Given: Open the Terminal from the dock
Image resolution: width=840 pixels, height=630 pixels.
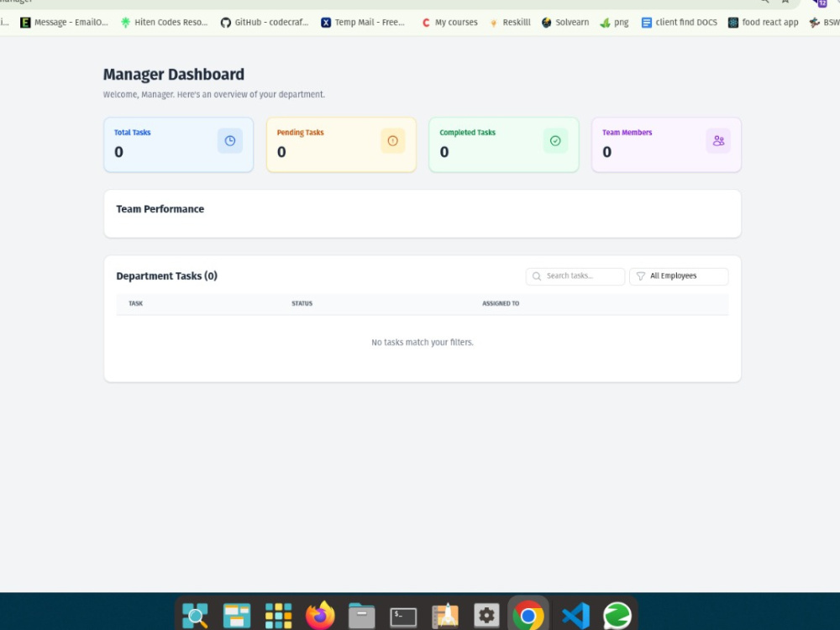Looking at the screenshot, I should coord(403,617).
